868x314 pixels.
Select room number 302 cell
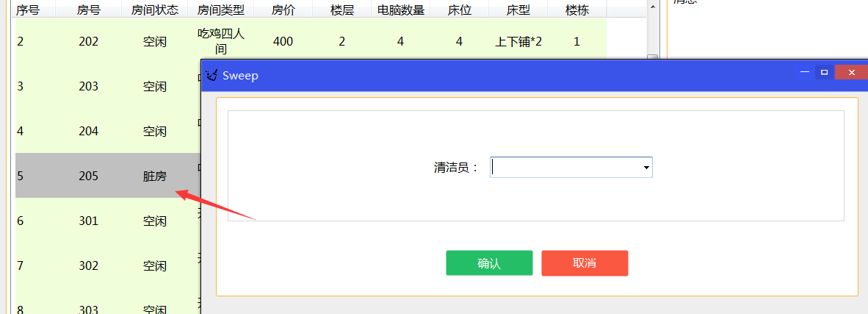[89, 265]
